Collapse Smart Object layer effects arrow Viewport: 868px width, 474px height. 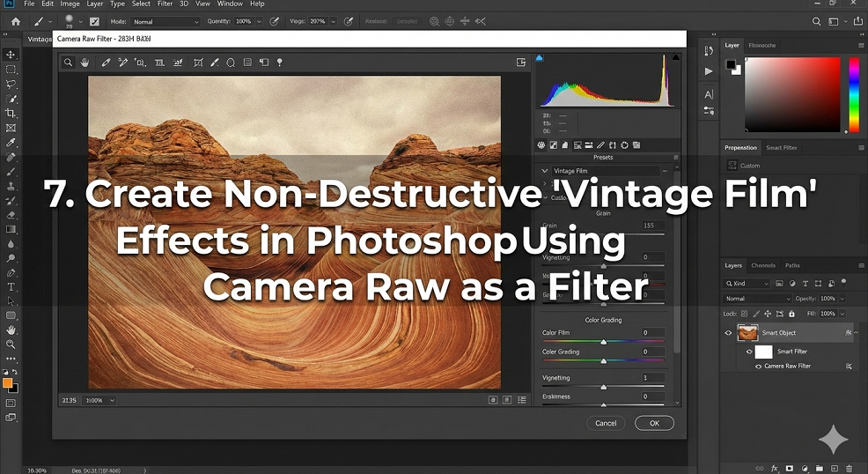pyautogui.click(x=856, y=333)
